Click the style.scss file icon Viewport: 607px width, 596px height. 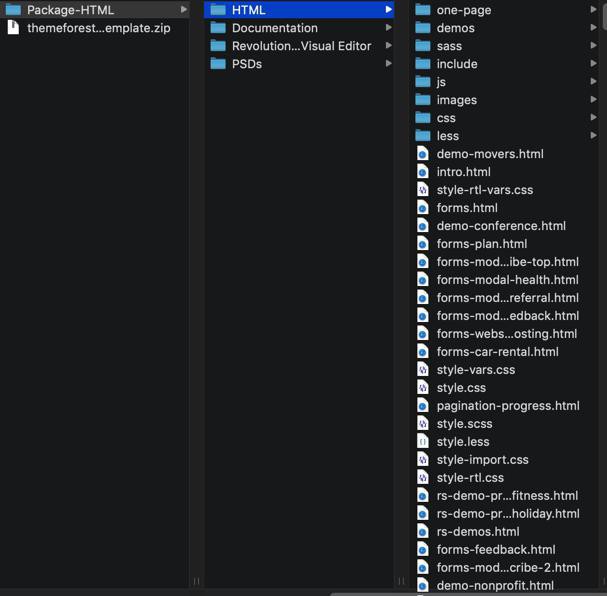tap(423, 424)
